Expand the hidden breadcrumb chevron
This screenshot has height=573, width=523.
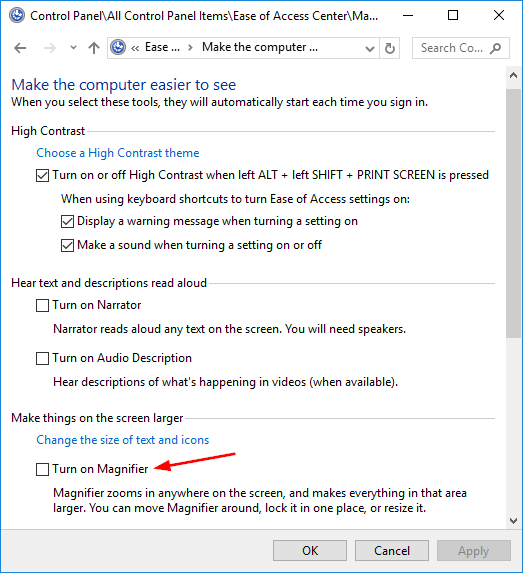[135, 48]
